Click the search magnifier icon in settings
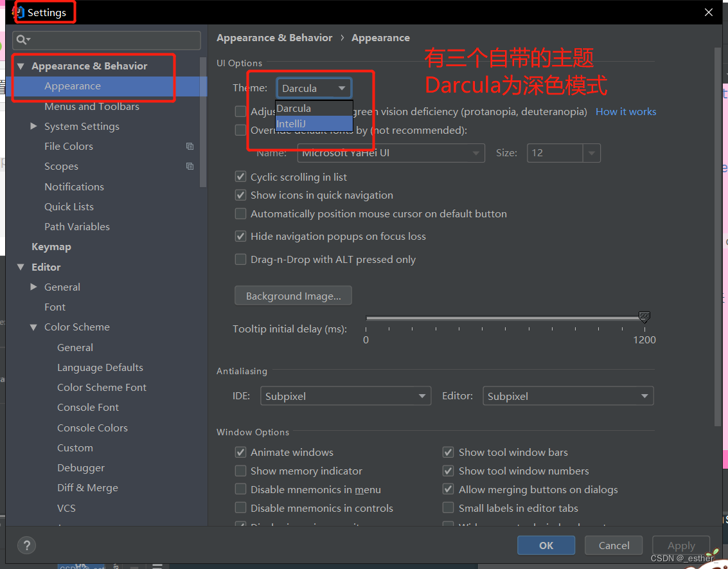 point(22,40)
